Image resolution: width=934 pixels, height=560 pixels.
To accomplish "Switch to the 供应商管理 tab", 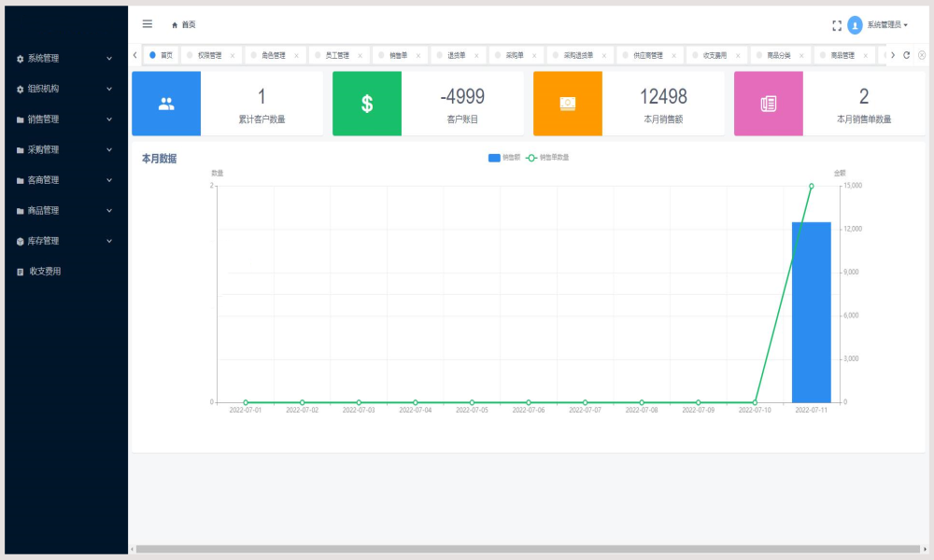I will (x=648, y=55).
